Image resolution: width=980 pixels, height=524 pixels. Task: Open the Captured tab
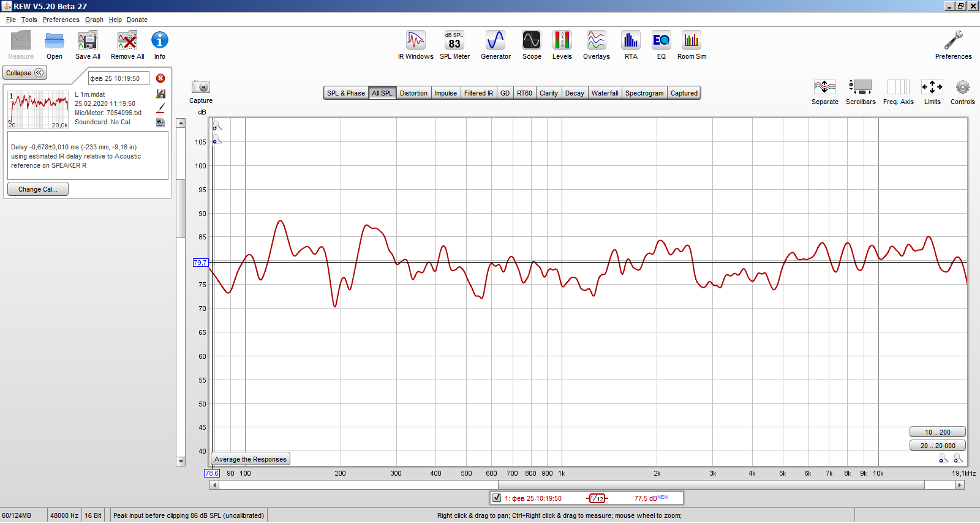pos(684,93)
